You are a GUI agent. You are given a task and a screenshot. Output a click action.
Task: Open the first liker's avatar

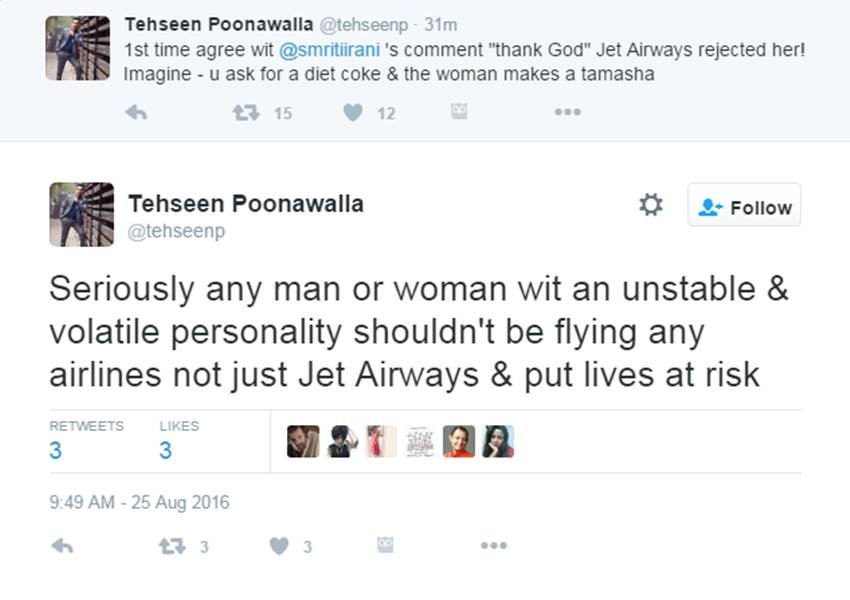pos(303,441)
